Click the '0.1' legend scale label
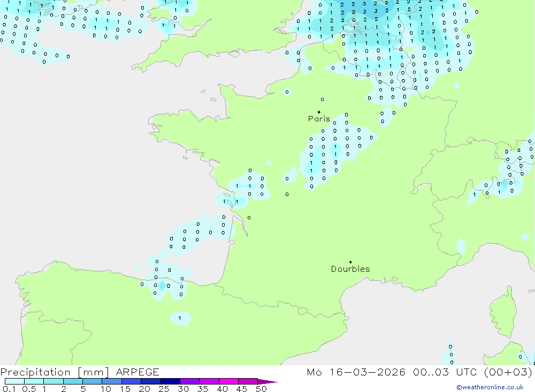The width and height of the screenshot is (535, 392). coord(9,389)
